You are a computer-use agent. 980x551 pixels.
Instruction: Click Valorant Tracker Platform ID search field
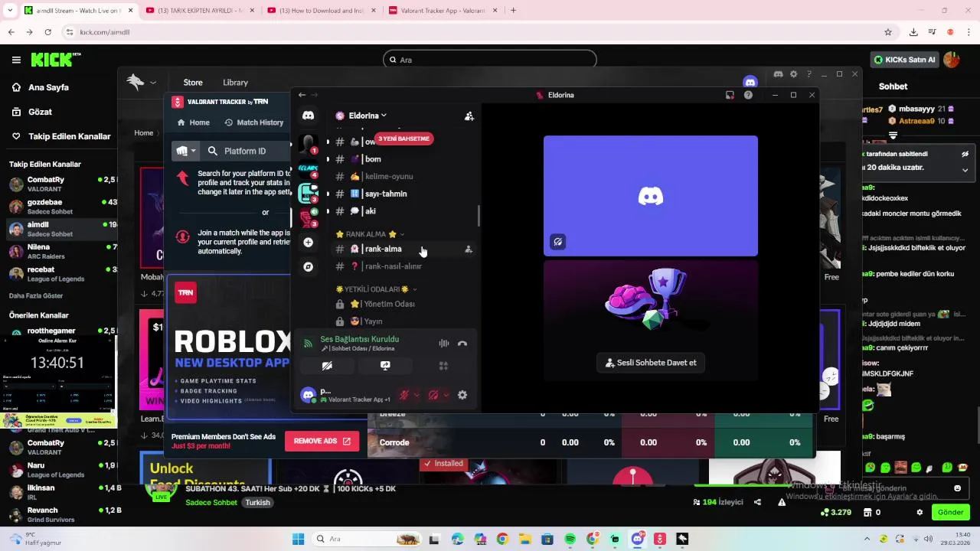[245, 151]
